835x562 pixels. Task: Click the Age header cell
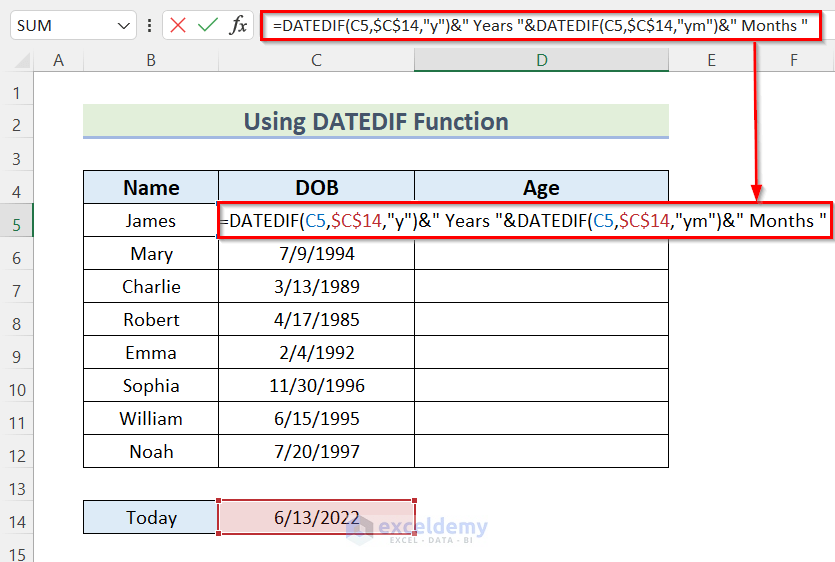541,188
